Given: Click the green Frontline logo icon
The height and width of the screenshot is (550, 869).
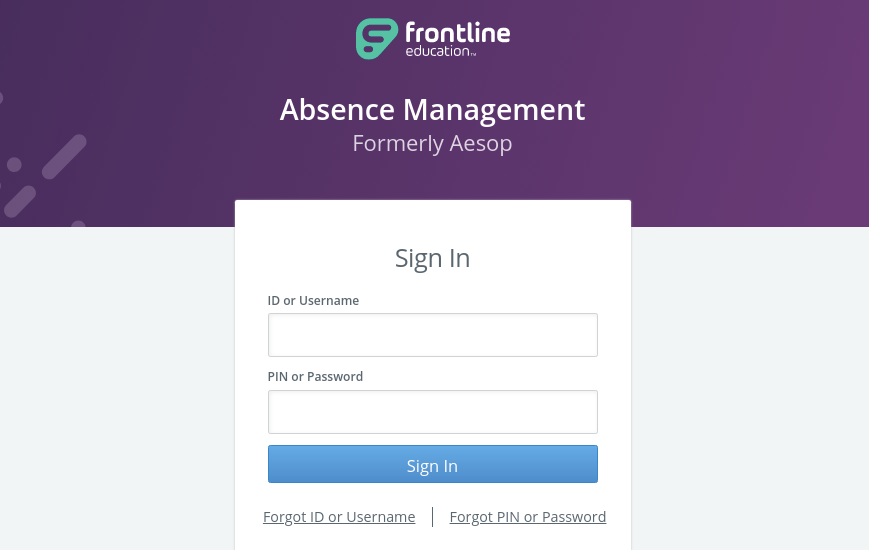Looking at the screenshot, I should click(x=376, y=38).
